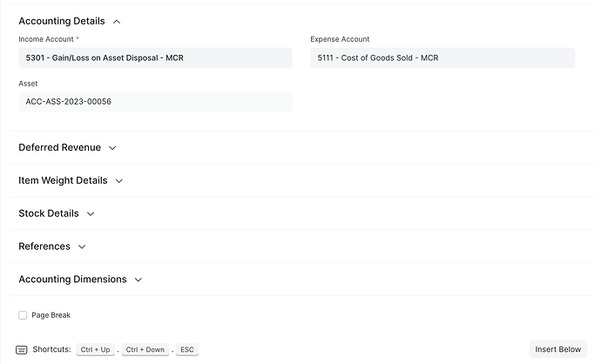Click Stock Details chevron arrow
The width and height of the screenshot is (601, 364).
tap(91, 214)
